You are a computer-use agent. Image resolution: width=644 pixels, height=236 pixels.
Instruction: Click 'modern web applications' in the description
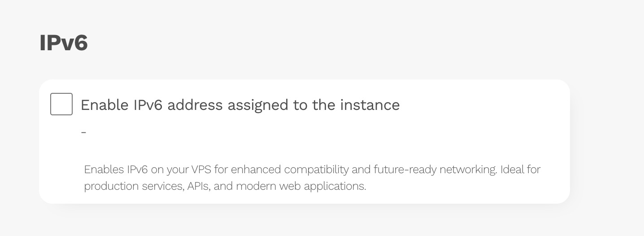point(301,186)
